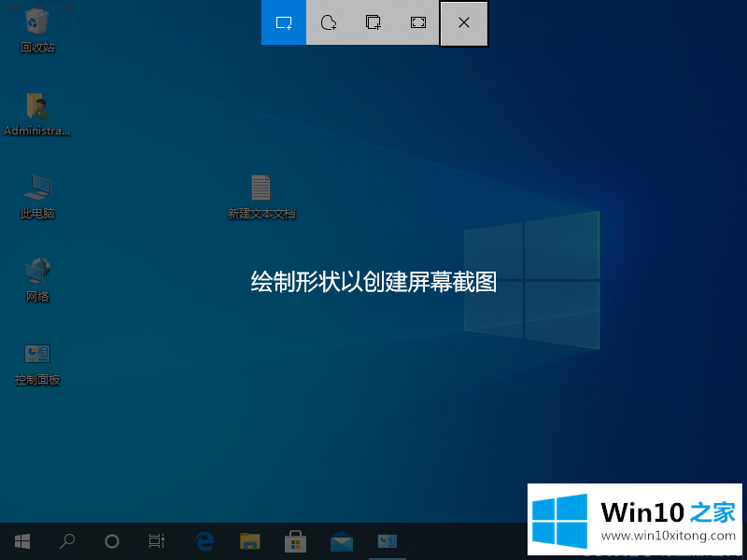Viewport: 747px width, 560px height.
Task: Open Microsoft Store from taskbar
Action: coord(295,541)
